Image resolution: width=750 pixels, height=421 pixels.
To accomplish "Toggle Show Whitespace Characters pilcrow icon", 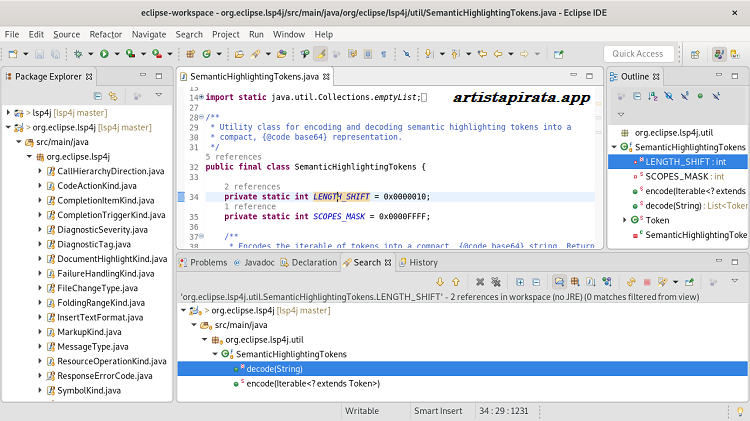I will coord(384,54).
